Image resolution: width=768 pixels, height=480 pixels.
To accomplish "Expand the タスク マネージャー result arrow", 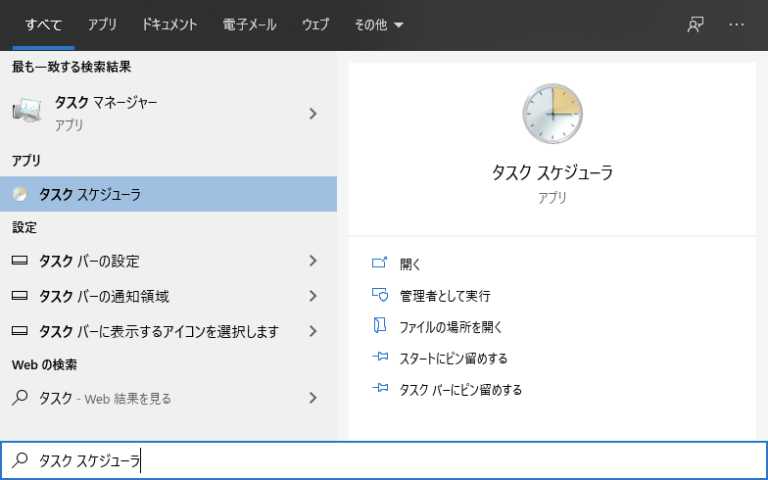I will click(x=313, y=113).
